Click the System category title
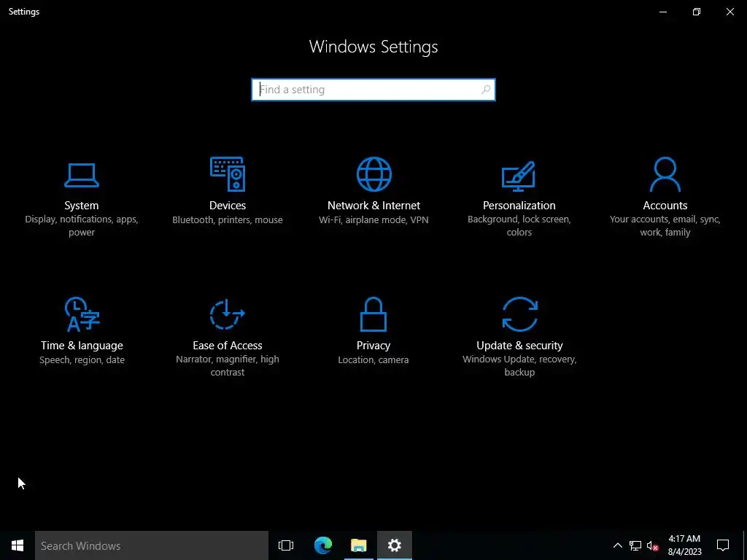Image resolution: width=747 pixels, height=560 pixels. pos(82,205)
